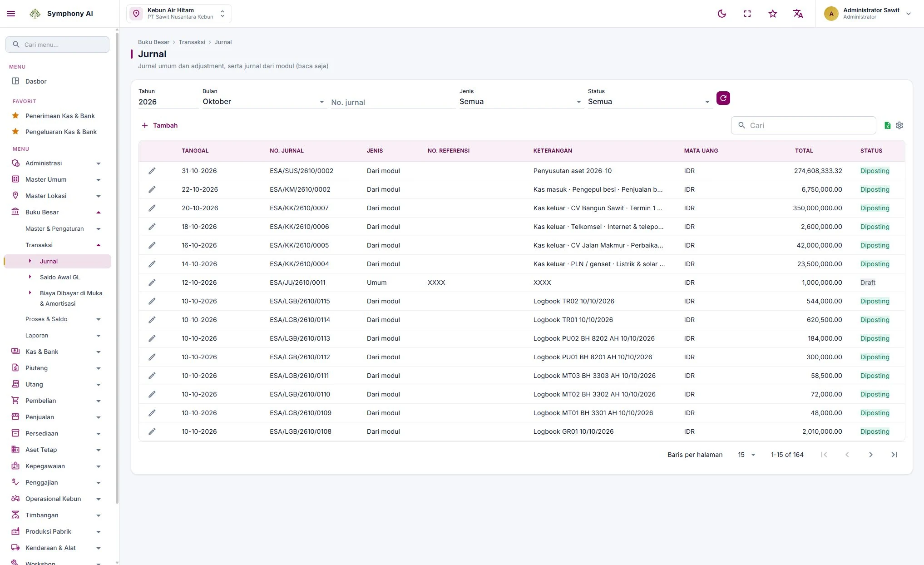The height and width of the screenshot is (565, 924).
Task: Change rows per page dropdown
Action: [x=746, y=455]
